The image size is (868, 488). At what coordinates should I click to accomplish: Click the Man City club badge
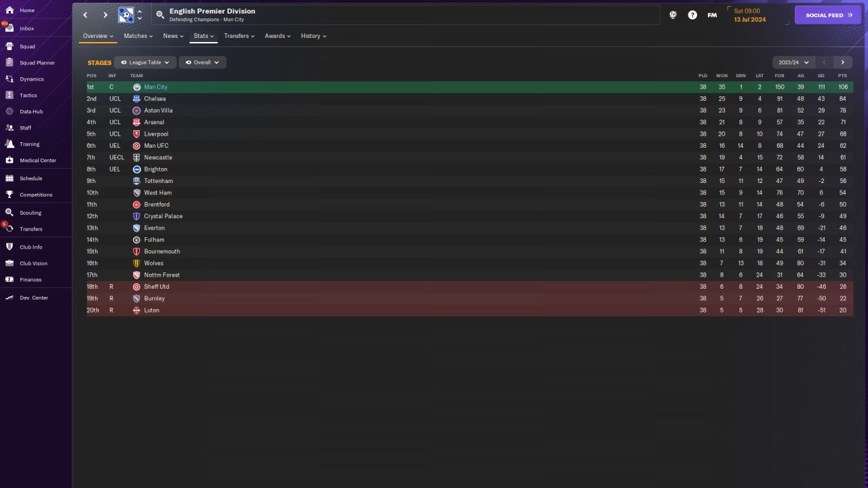(137, 87)
